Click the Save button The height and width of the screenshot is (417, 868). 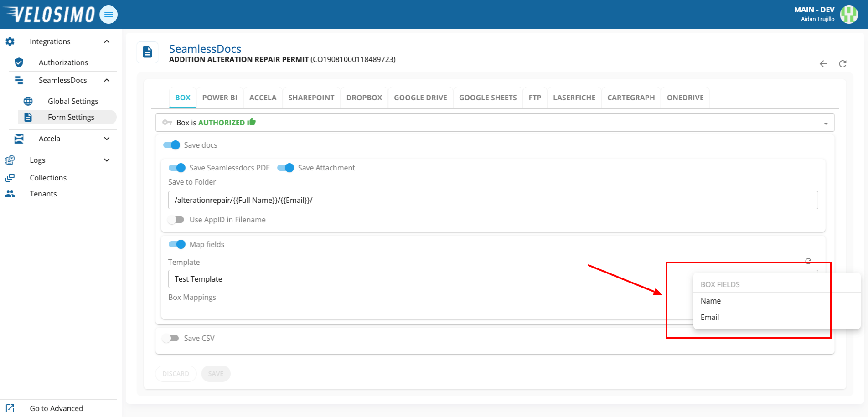[216, 374]
